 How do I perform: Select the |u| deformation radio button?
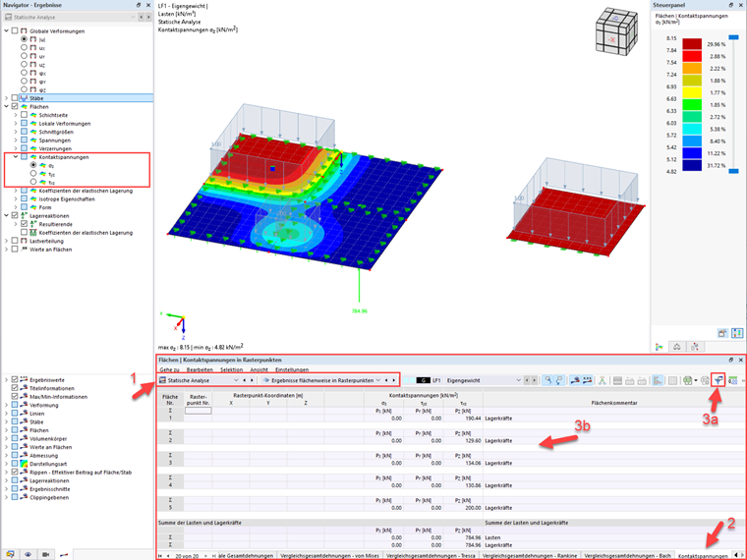pos(24,39)
